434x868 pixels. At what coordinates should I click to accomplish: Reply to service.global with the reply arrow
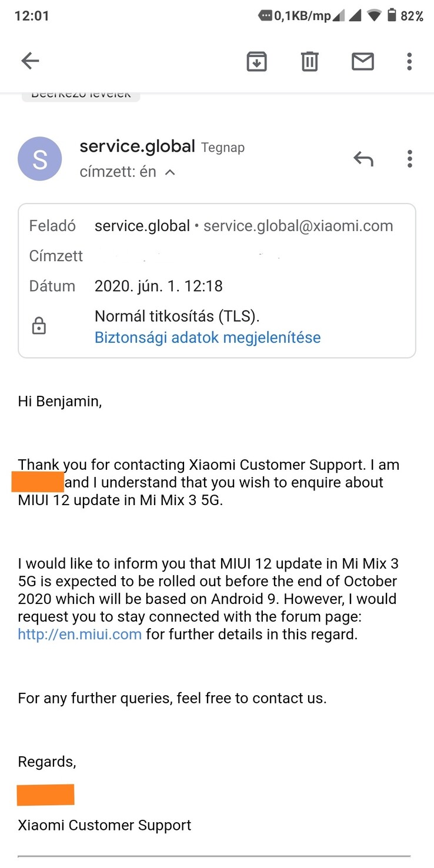tap(363, 159)
